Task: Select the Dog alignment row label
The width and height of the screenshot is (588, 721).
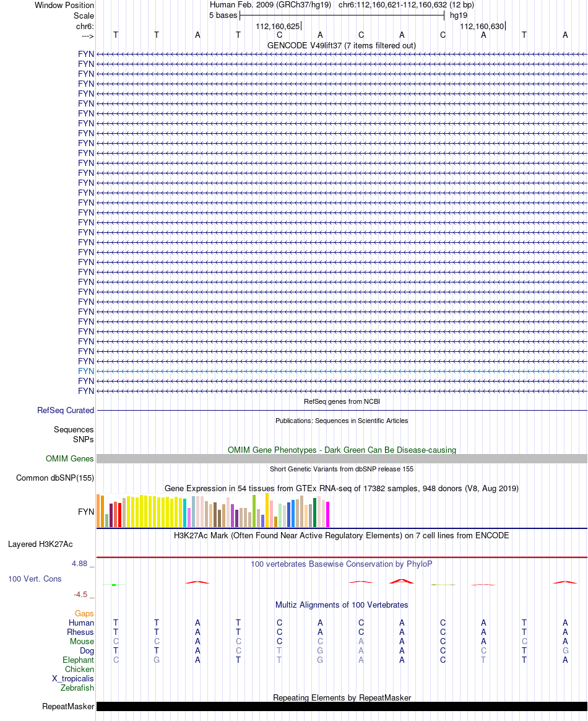Action: point(87,650)
